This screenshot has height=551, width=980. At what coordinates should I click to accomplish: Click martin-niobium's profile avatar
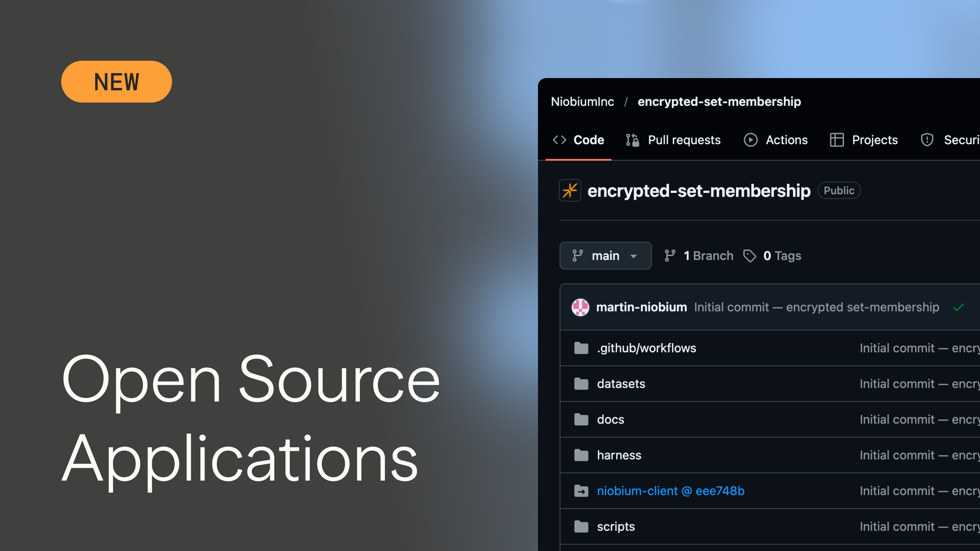(580, 307)
